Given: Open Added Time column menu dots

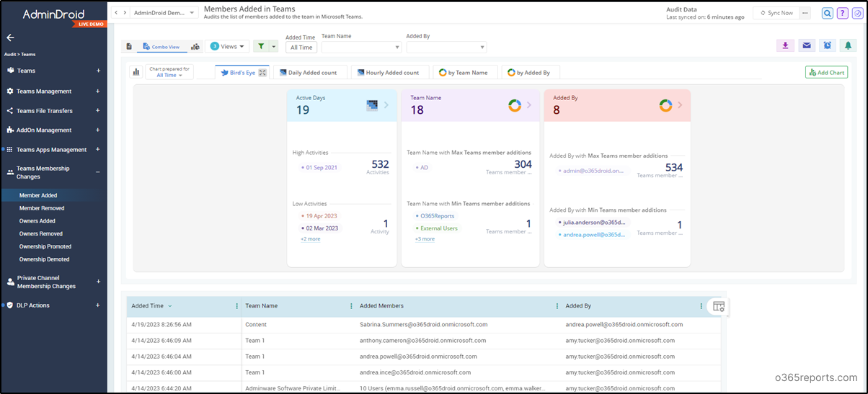Looking at the screenshot, I should (x=236, y=306).
